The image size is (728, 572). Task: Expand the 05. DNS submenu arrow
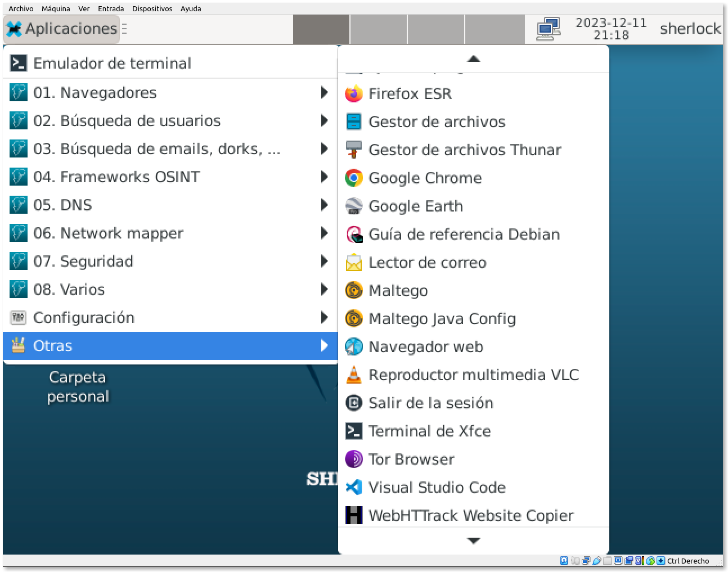[x=324, y=205]
